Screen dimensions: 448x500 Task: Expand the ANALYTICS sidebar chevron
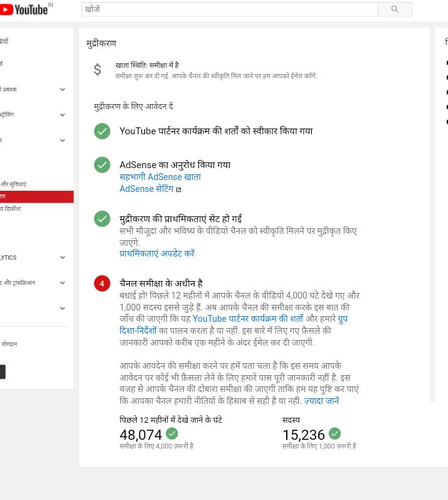(x=63, y=257)
